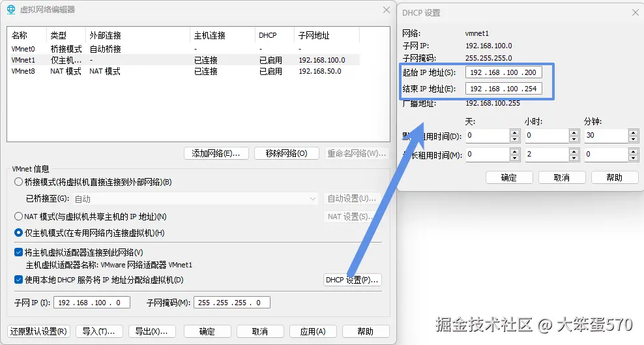Sort by the 主机连接 column header
644x345 pixels.
222,35
